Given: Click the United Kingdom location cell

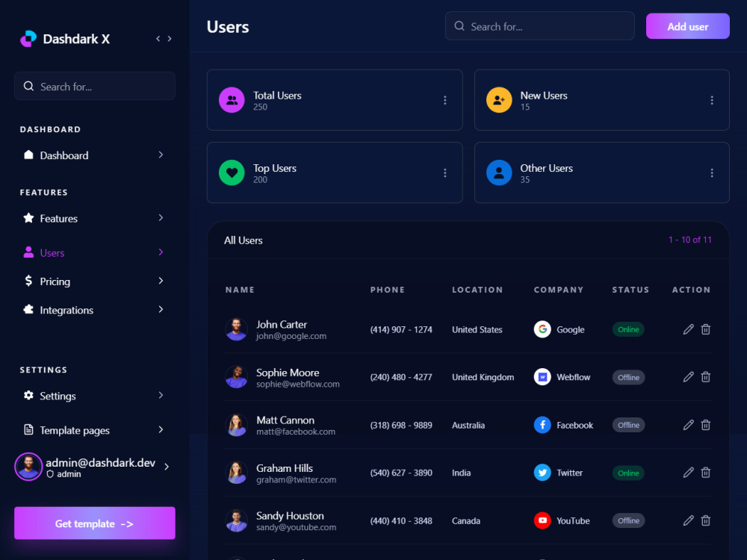Looking at the screenshot, I should (x=483, y=377).
